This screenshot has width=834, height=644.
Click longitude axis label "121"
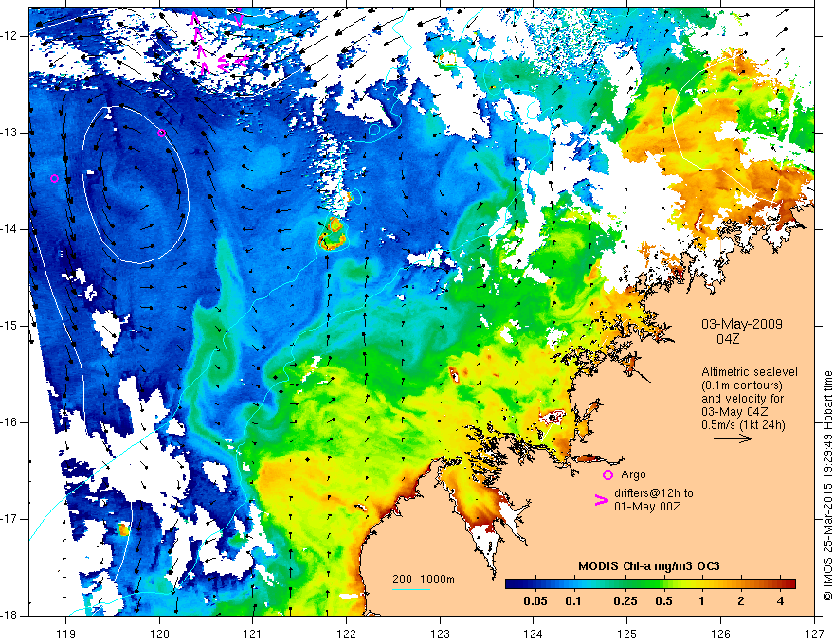253,634
